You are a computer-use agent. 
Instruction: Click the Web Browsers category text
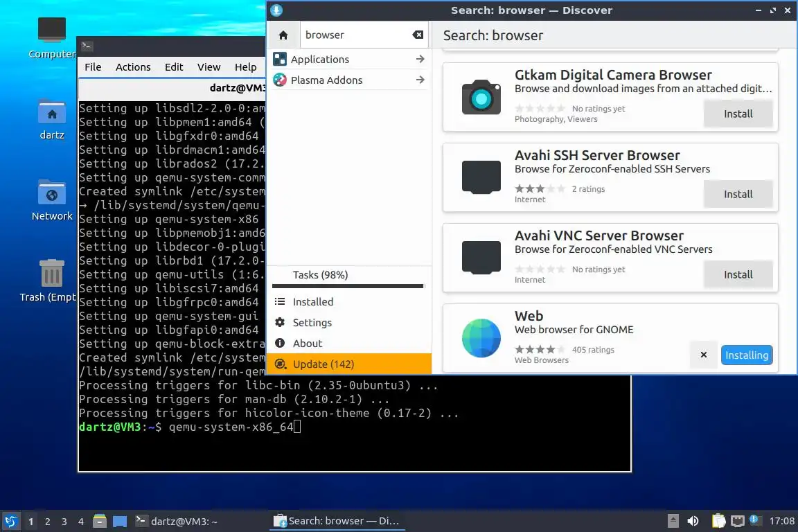tap(542, 360)
